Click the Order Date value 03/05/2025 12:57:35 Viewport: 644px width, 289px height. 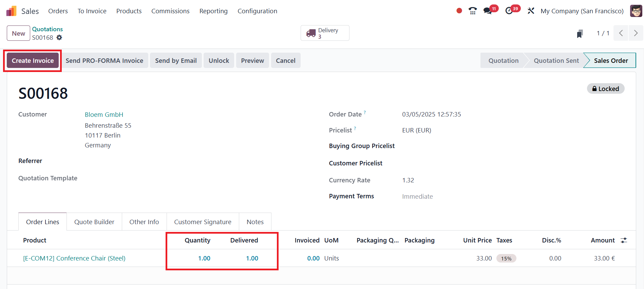click(432, 114)
